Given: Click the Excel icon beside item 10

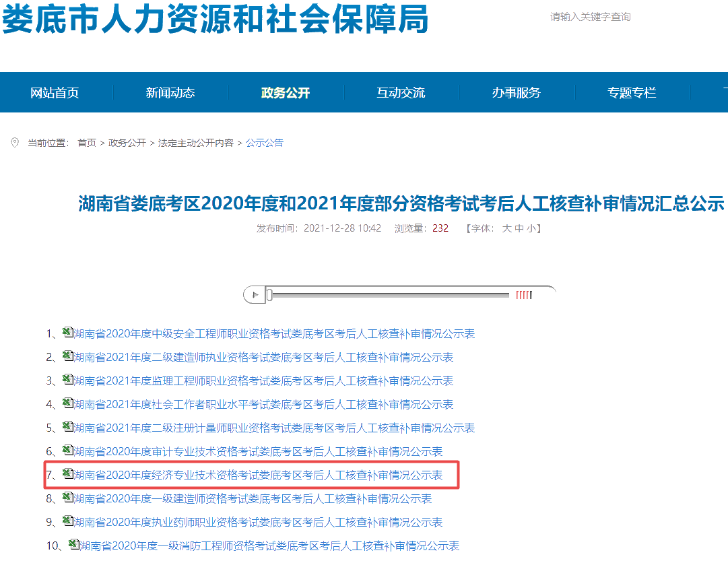Looking at the screenshot, I should 73,545.
